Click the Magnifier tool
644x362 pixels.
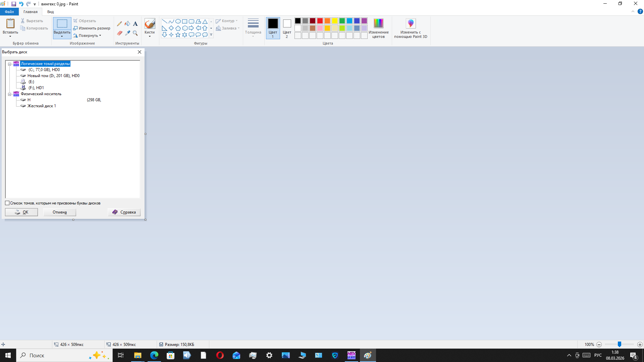[135, 33]
